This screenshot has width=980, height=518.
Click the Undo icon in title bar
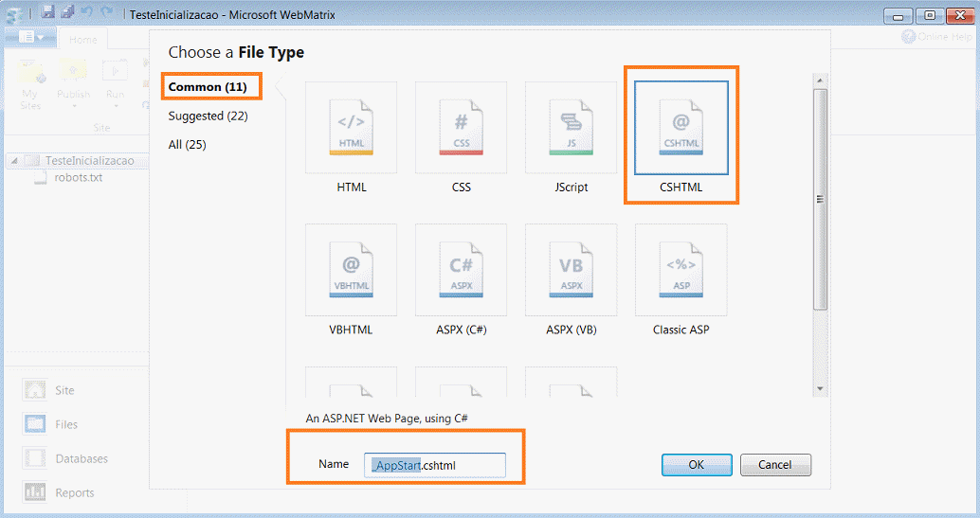tap(87, 11)
